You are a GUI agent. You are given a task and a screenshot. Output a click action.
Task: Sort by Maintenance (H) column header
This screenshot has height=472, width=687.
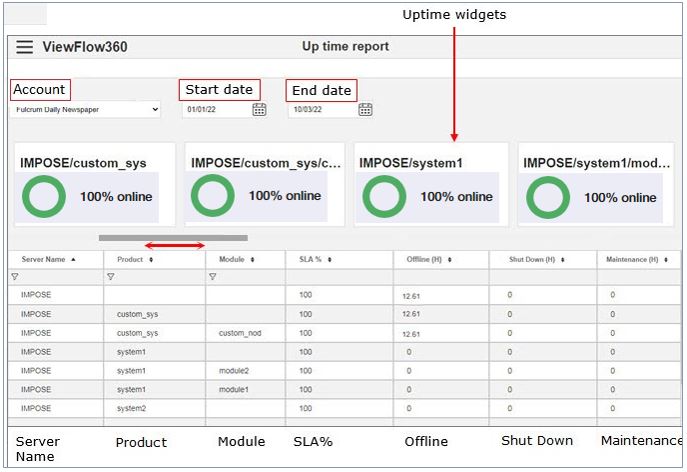click(x=636, y=259)
